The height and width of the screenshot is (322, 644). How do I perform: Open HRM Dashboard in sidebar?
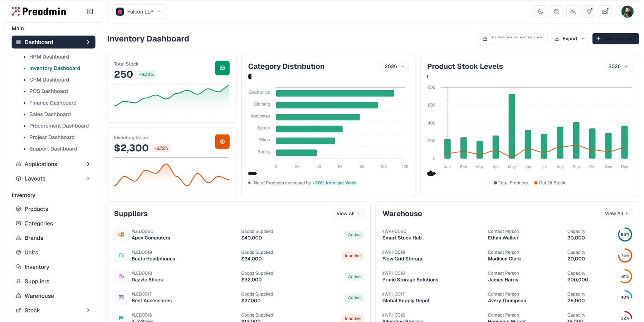coord(49,57)
